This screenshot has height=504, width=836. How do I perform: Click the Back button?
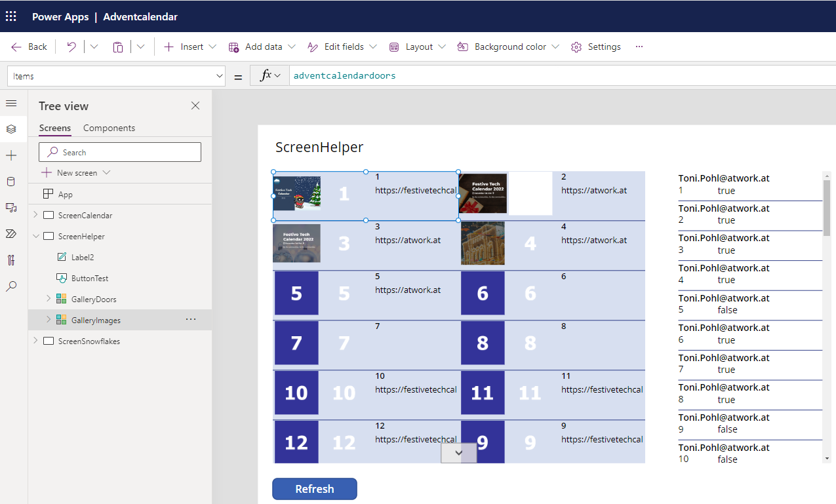30,47
